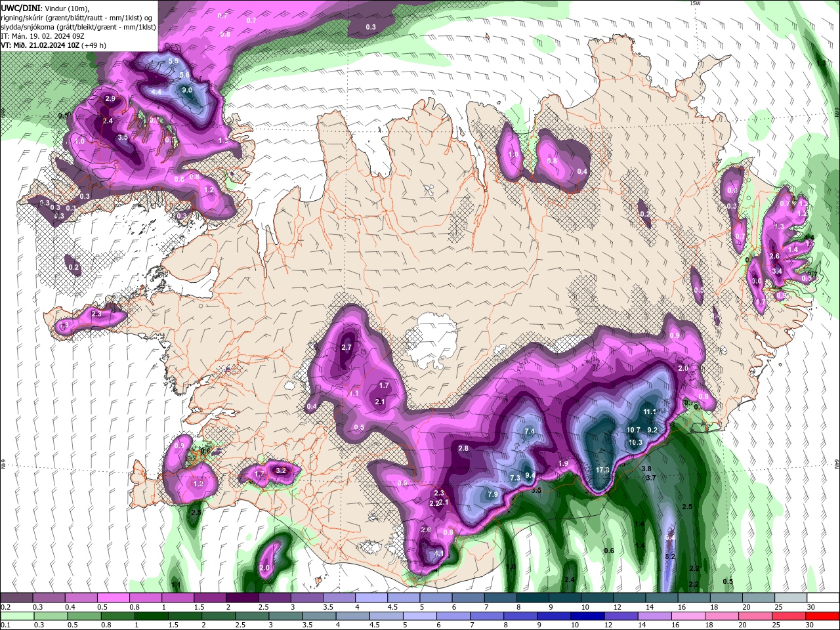Click the 15W longitude label
The width and height of the screenshot is (840, 630).
[x=695, y=3]
